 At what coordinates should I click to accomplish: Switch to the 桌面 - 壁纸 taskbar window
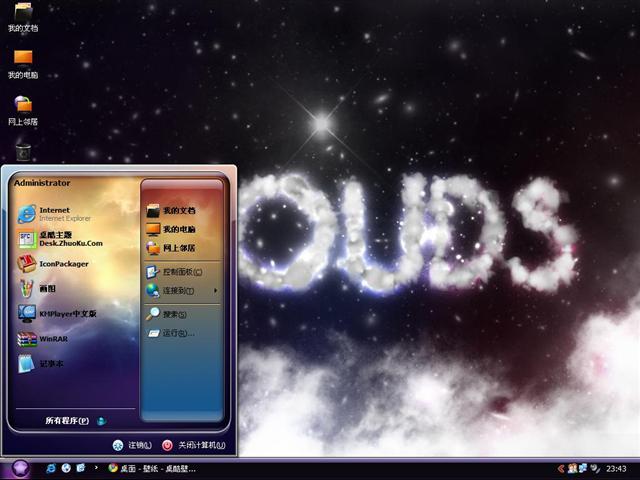coord(152,469)
